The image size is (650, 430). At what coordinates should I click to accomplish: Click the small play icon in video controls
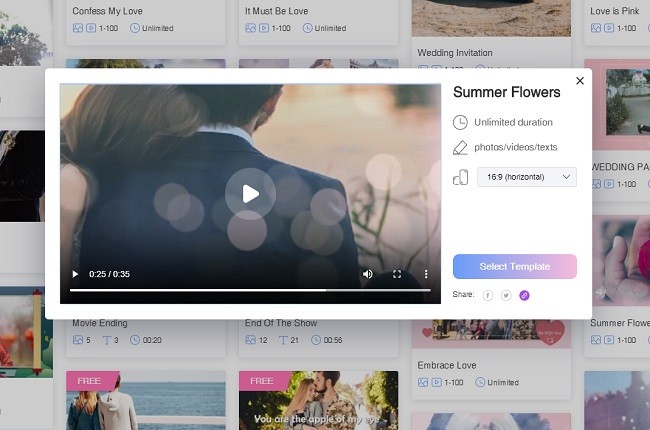75,274
